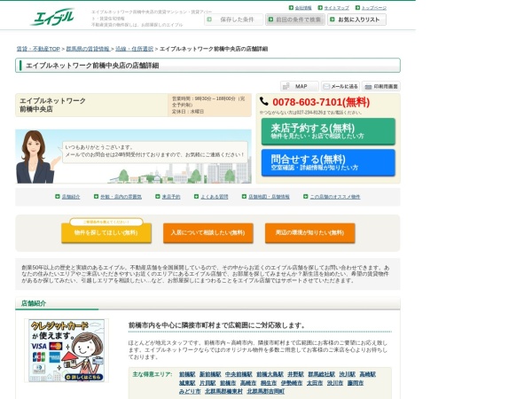Viewport: 532px width, 399px height.
Task: Open 片貝駅 area link
Action: click(x=207, y=383)
